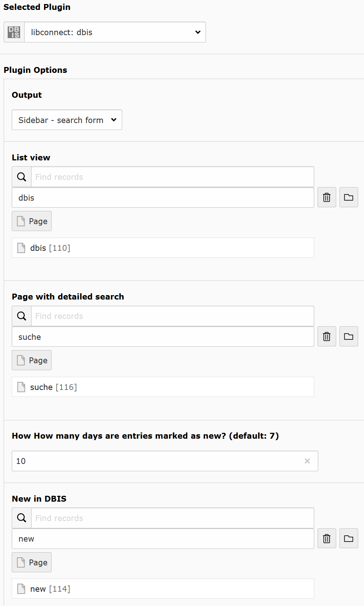Screen dimensions: 364x606
Task: Click the List view search icon
Action: coord(22,177)
